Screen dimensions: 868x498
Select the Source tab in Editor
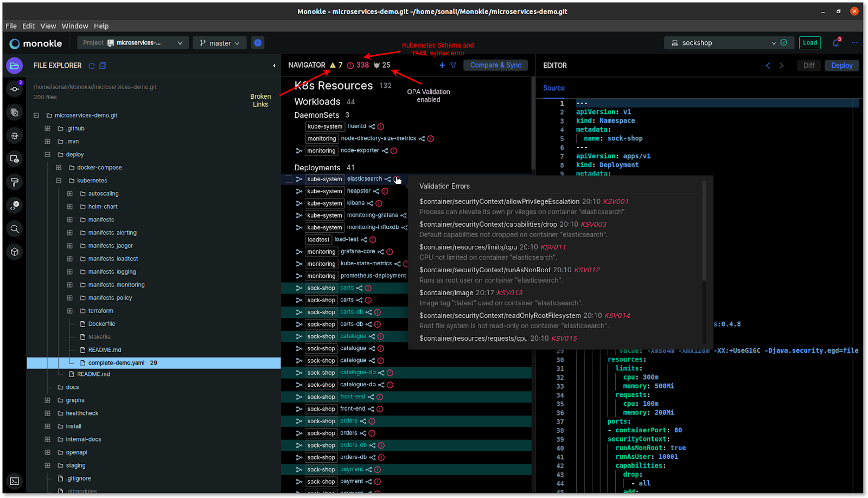[x=553, y=88]
